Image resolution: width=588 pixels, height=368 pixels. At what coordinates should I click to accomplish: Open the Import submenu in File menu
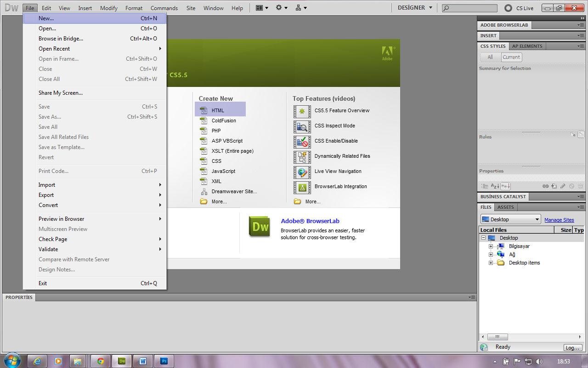coord(95,185)
